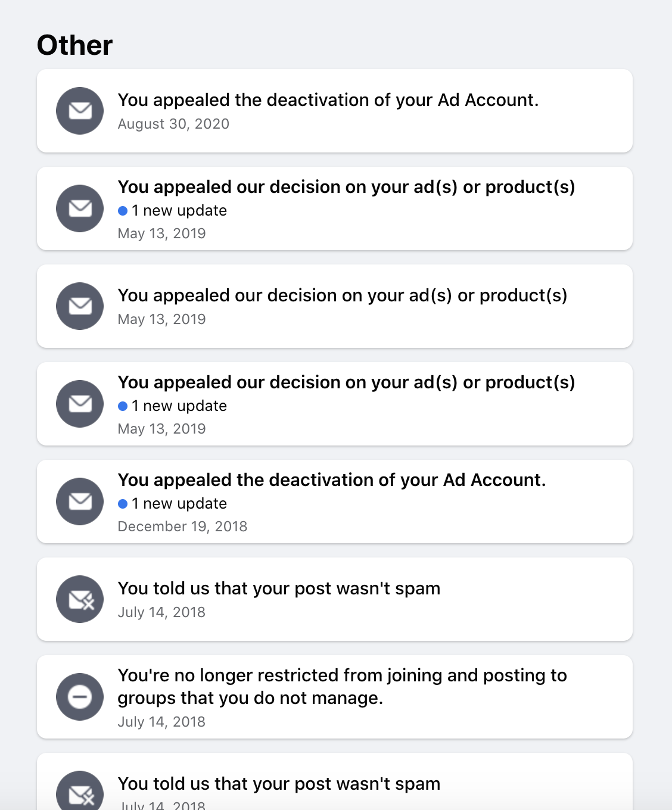The height and width of the screenshot is (810, 672).
Task: Click envelope icon of last May 13 appeal
Action: point(80,404)
